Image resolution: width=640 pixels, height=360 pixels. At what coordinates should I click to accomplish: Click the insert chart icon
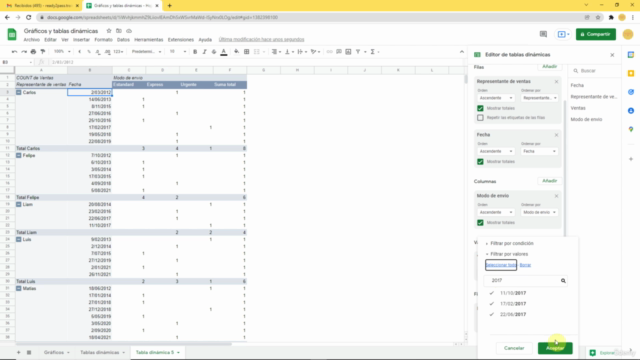click(348, 52)
